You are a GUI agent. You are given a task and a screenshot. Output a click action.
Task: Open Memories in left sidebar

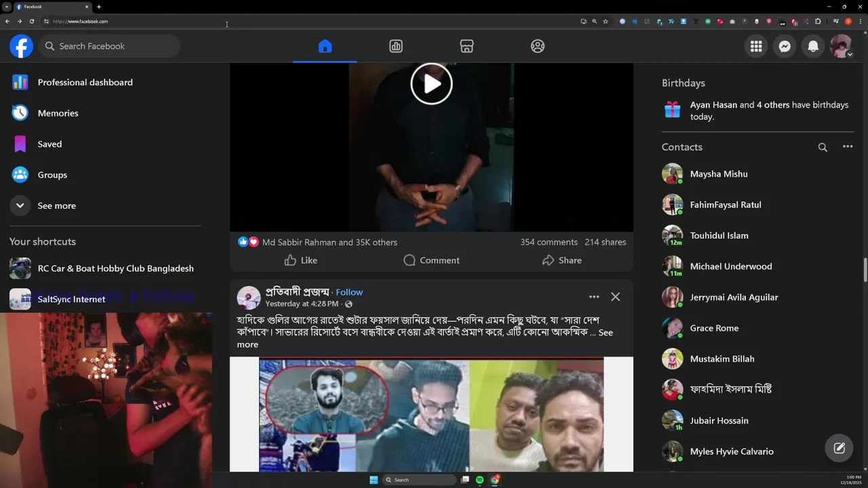coord(105,113)
